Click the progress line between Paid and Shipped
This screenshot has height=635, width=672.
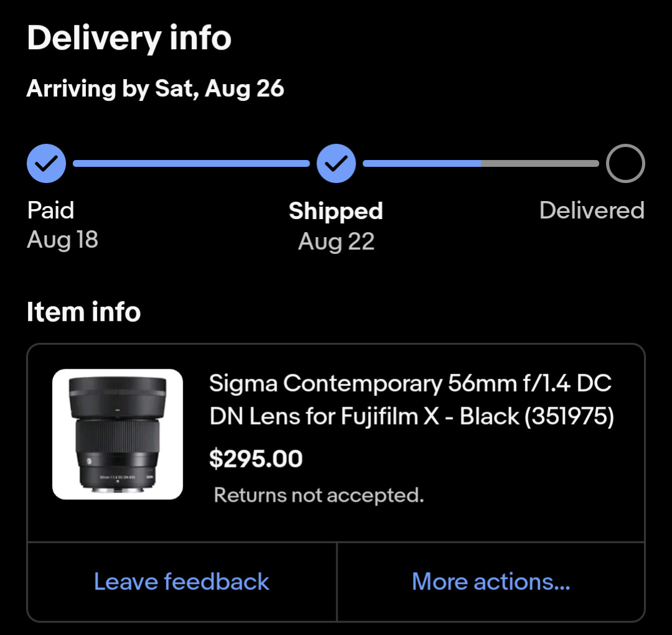coord(191,164)
